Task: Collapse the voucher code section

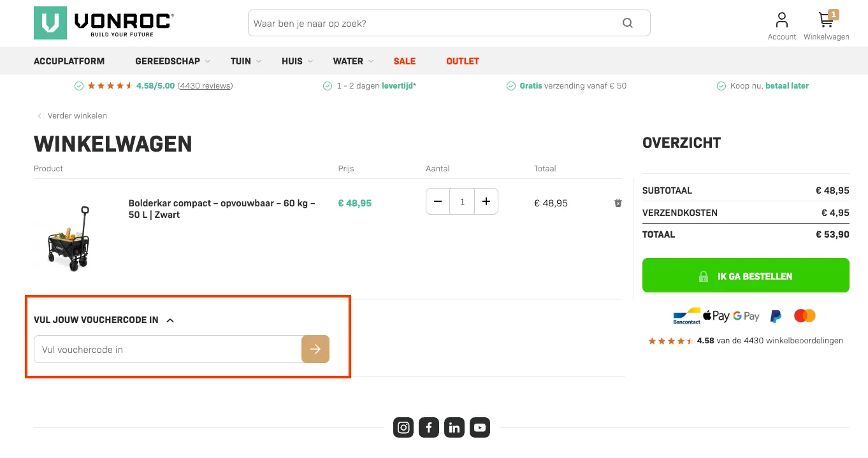Action: tap(170, 320)
